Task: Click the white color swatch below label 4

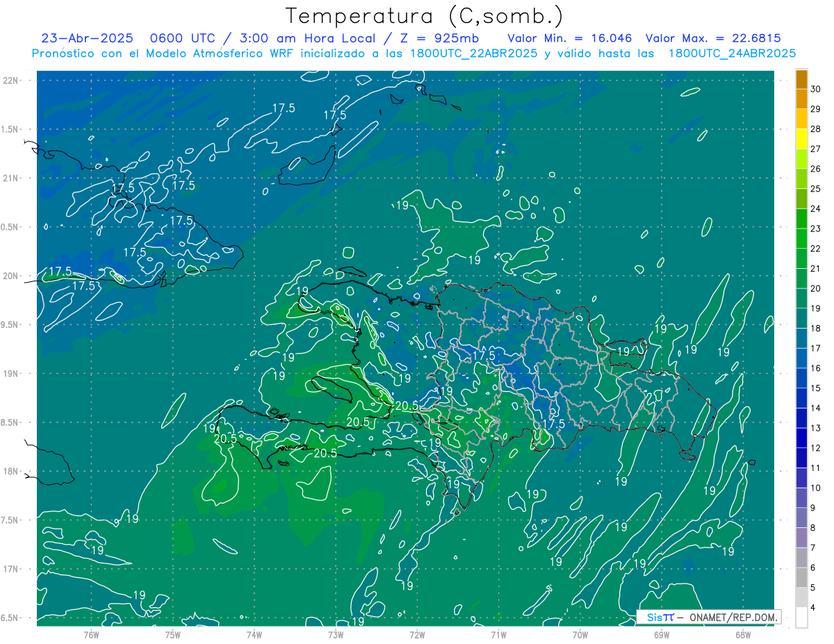Action: coord(801,618)
